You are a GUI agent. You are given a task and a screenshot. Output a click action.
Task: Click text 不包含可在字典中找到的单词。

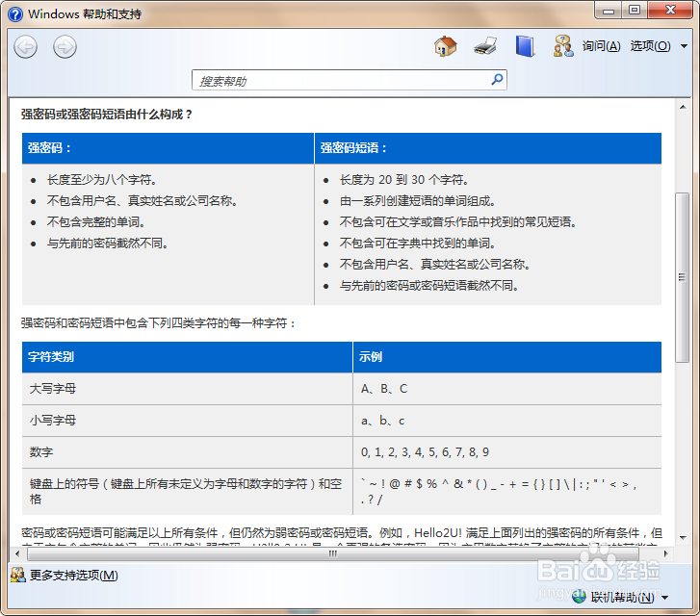pos(418,244)
